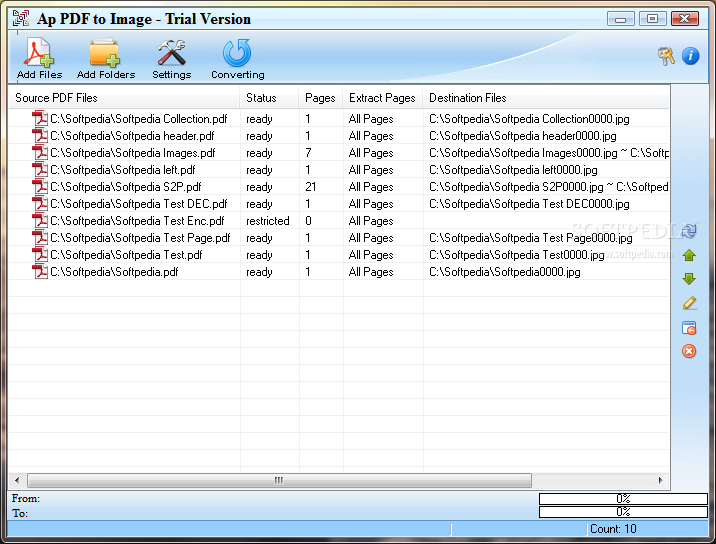Click PDF icon of Softpedia Test.pdf
Viewport: 716px width, 544px height.
pos(40,255)
